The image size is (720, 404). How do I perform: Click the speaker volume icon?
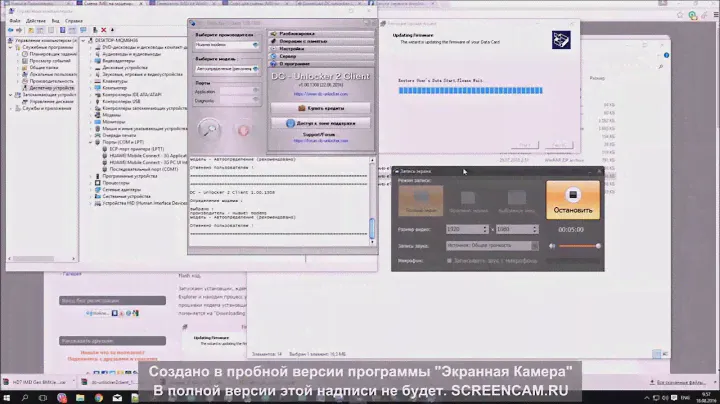click(551, 245)
